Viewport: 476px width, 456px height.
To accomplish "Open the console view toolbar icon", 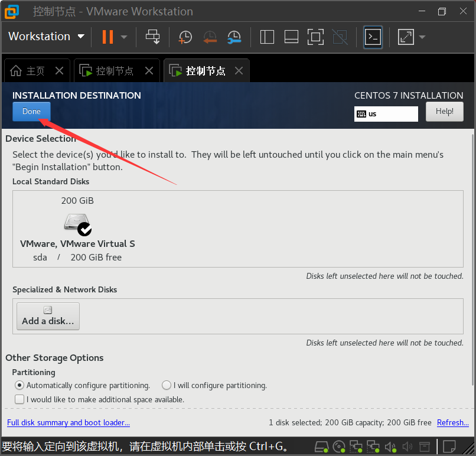I will pyautogui.click(x=373, y=37).
